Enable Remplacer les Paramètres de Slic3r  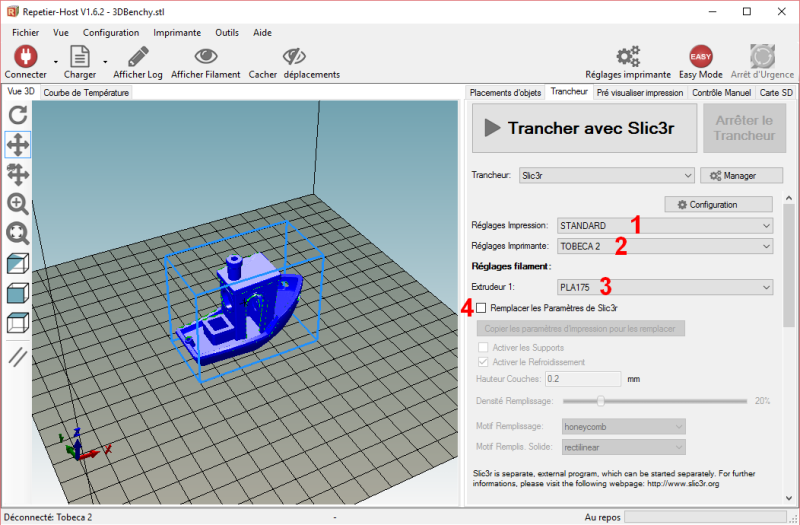482,308
